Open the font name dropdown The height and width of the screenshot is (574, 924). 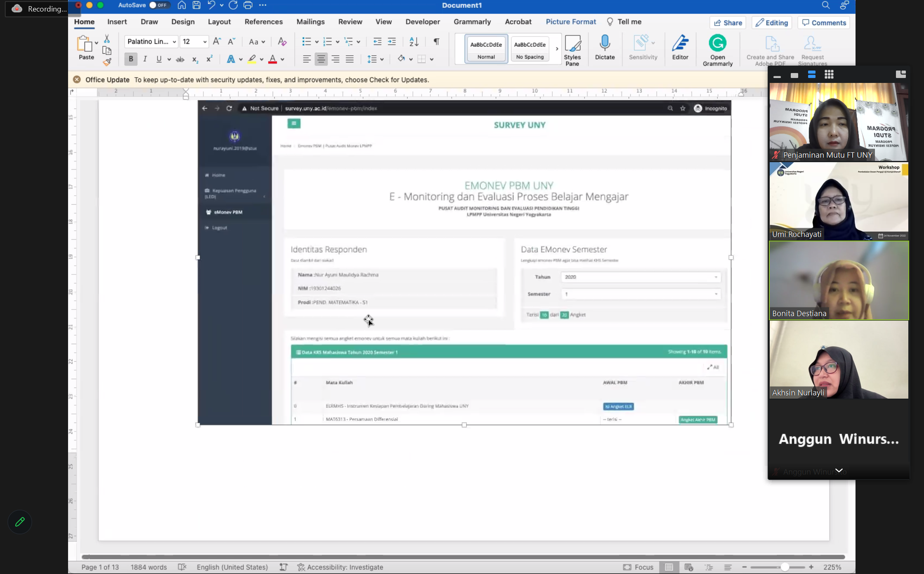[x=174, y=42]
